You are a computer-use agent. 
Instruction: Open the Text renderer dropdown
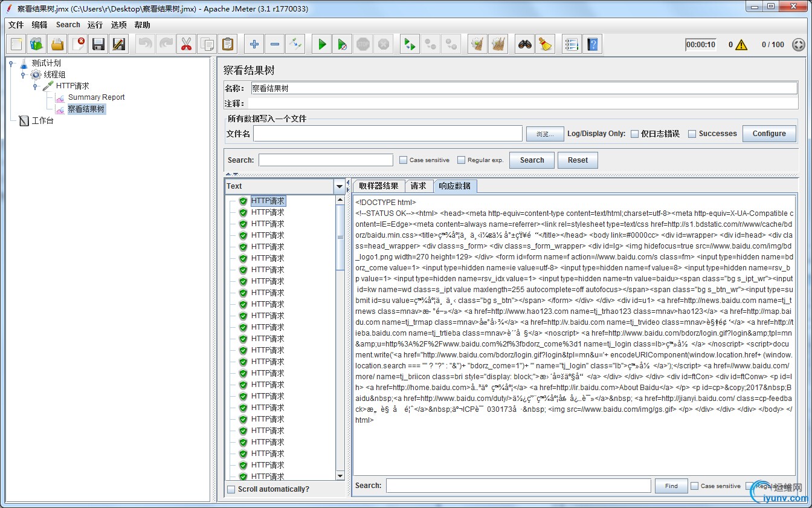coord(339,186)
